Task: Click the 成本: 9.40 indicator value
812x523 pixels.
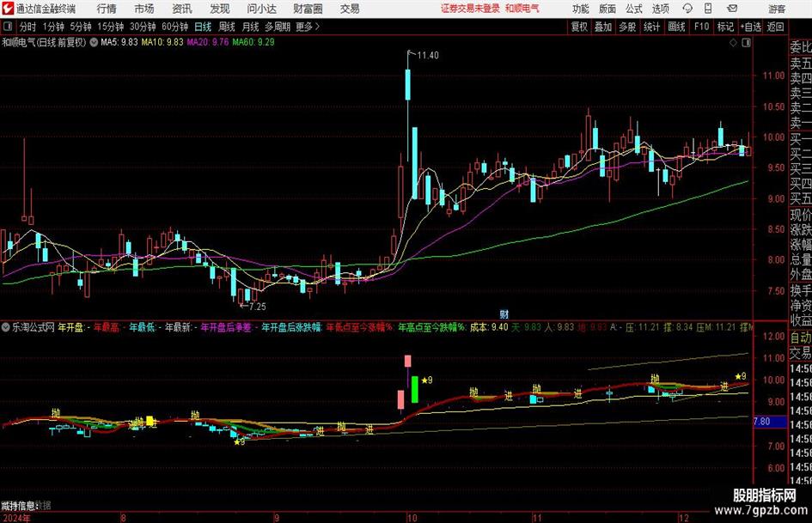Action: 489,327
